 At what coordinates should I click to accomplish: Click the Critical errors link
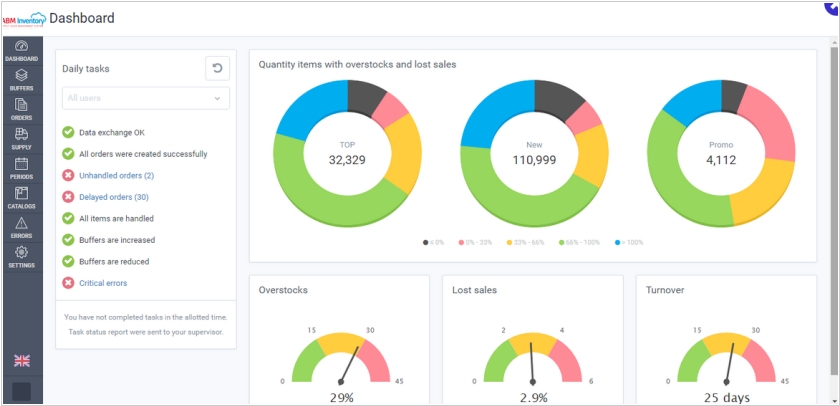(x=103, y=283)
